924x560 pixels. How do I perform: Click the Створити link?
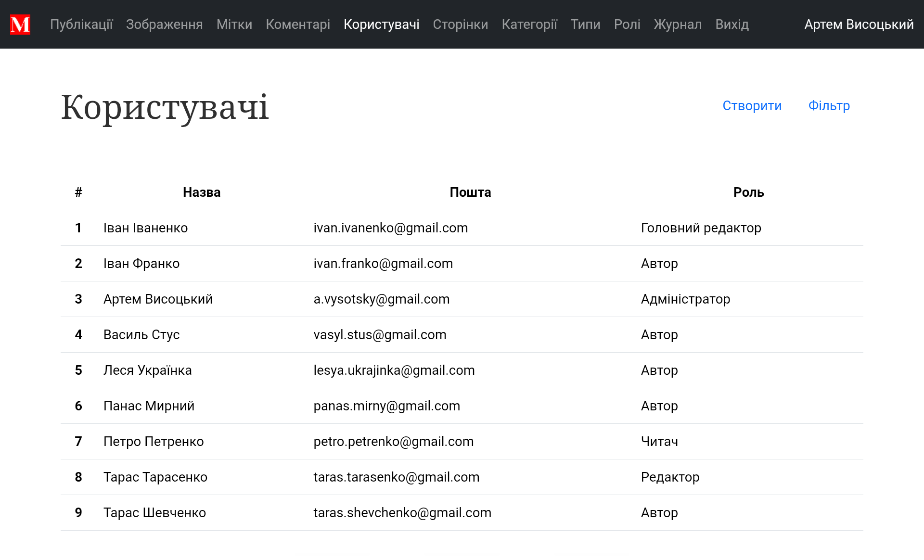(x=752, y=106)
